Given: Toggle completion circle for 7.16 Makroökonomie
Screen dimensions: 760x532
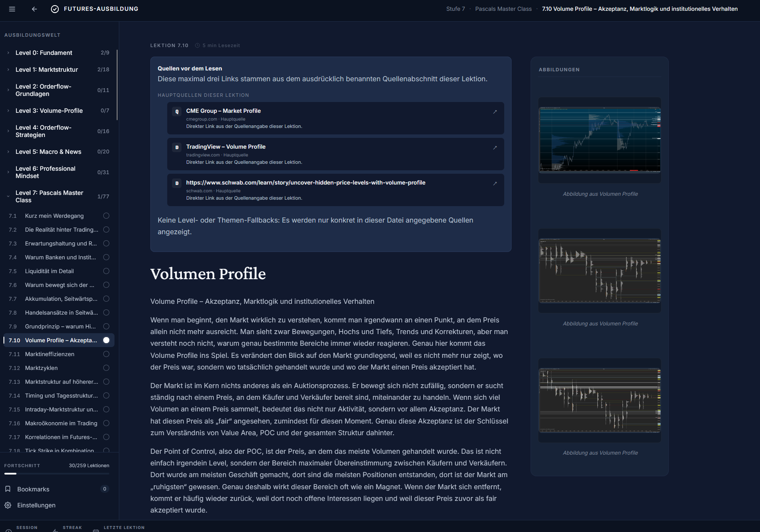Looking at the screenshot, I should click(x=106, y=423).
